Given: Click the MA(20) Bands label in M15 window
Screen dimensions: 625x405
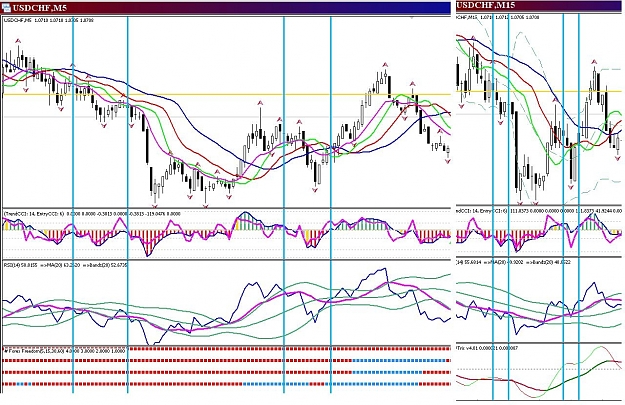Looking at the screenshot, I should point(514,262).
